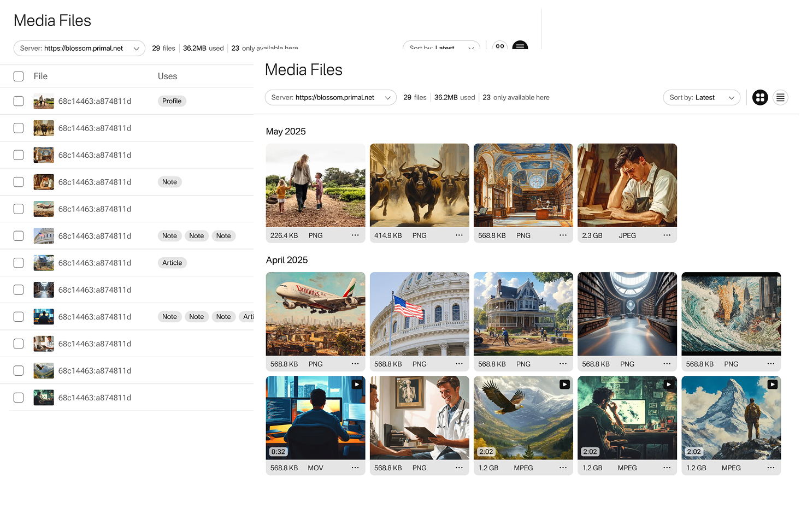801x532 pixels.
Task: Check the first file row with Profile tag
Action: click(19, 101)
